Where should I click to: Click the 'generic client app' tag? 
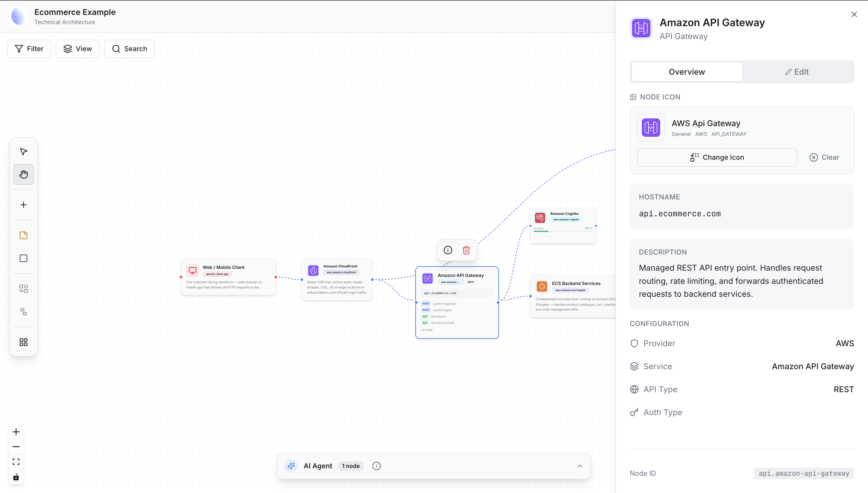pos(217,274)
